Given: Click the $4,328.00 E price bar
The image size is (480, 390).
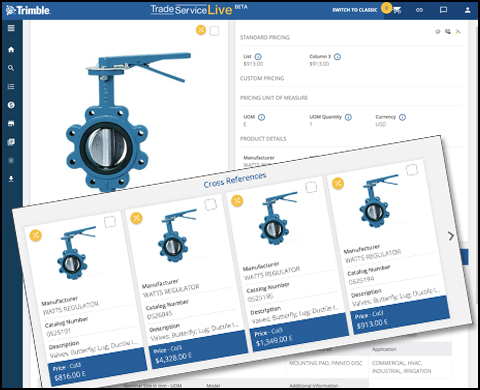Looking at the screenshot, I should 200,349.
